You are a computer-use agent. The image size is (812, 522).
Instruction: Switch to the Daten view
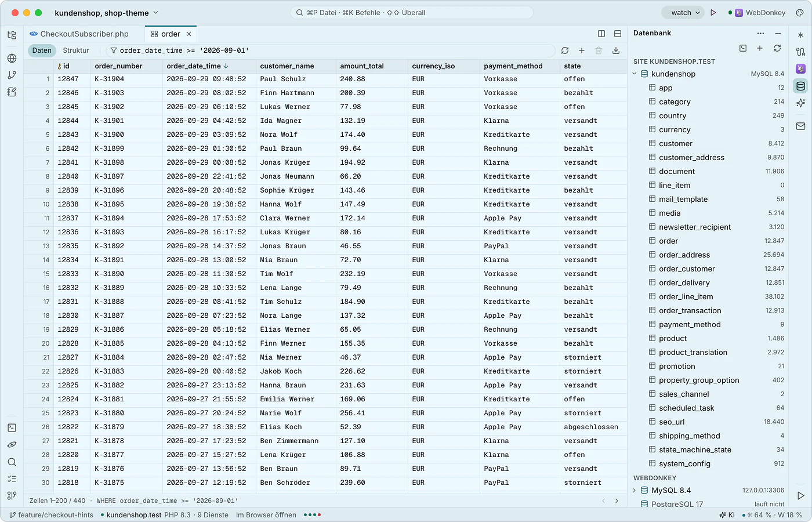pos(42,50)
